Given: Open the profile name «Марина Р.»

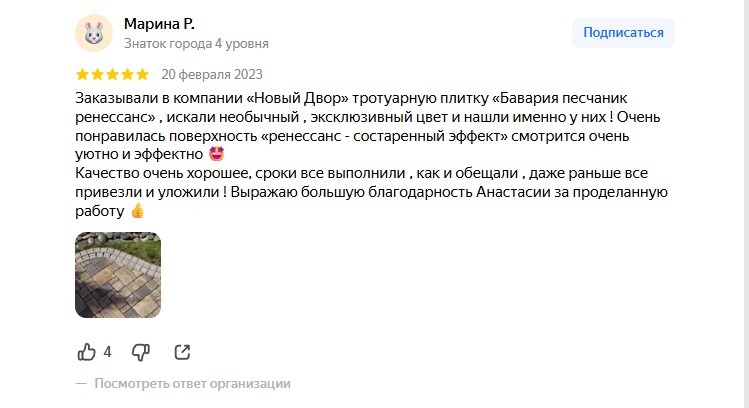Looking at the screenshot, I should (x=159, y=24).
